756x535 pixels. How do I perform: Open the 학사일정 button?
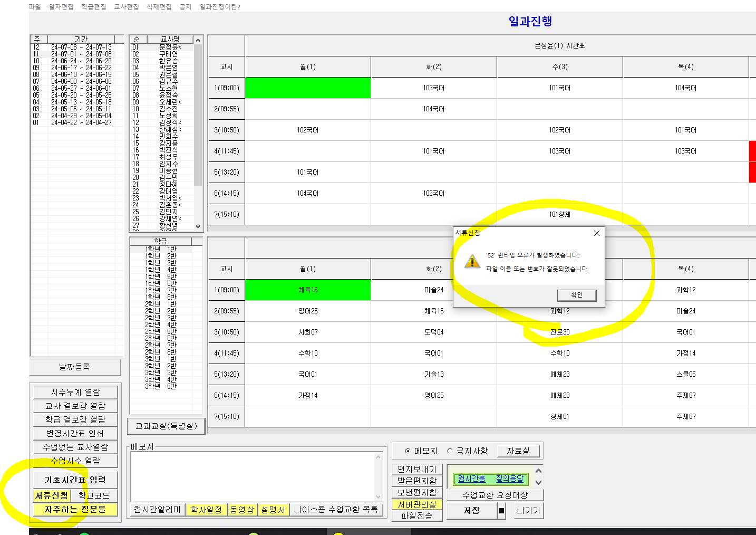206,509
